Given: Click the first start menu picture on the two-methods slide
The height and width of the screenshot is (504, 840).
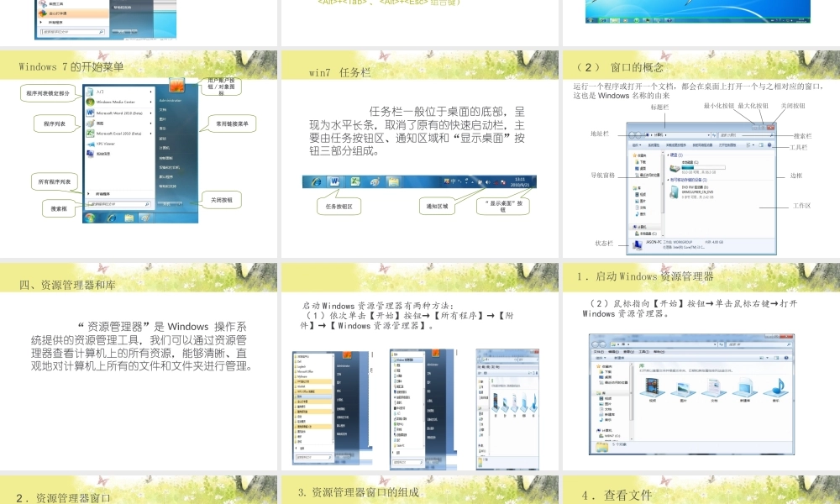Looking at the screenshot, I should [x=330, y=407].
